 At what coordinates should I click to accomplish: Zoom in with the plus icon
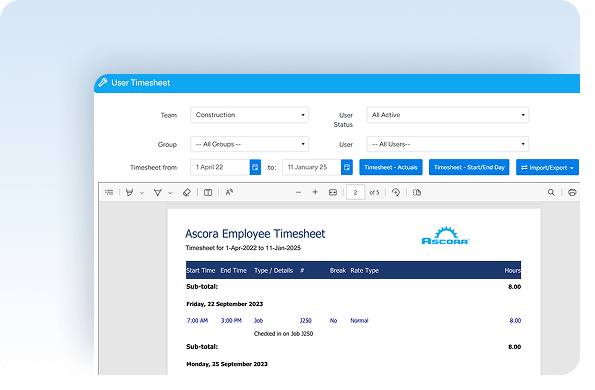[315, 192]
